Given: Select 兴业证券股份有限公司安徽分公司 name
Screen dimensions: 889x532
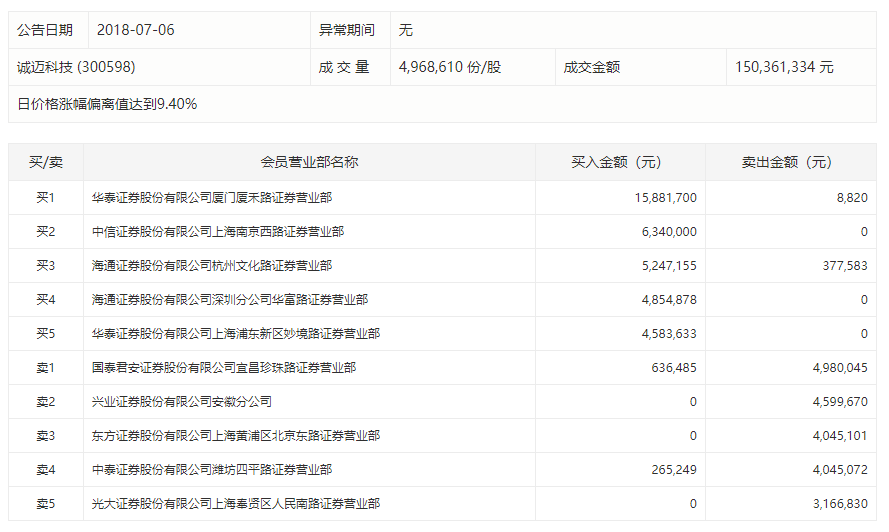Looking at the screenshot, I should pyautogui.click(x=182, y=402).
